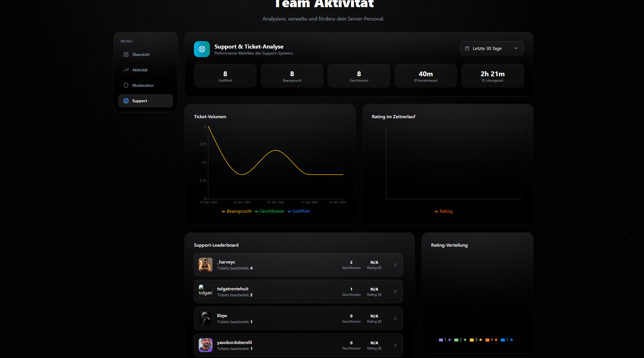
Task: Switch to the Moderation section
Action: (143, 85)
